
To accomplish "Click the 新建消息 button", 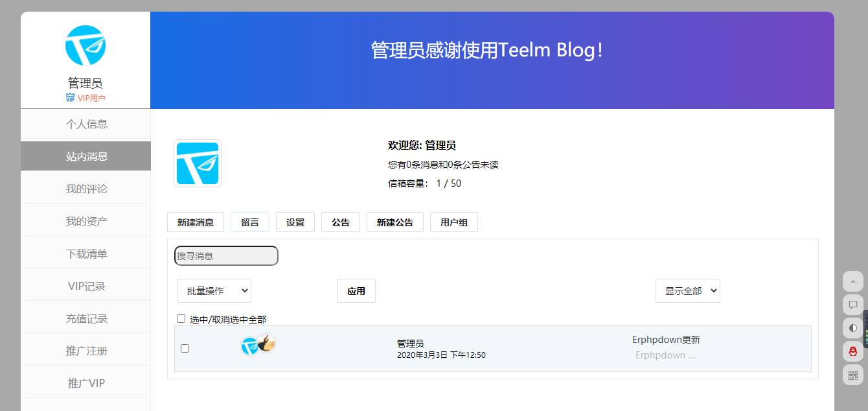I will coord(196,222).
